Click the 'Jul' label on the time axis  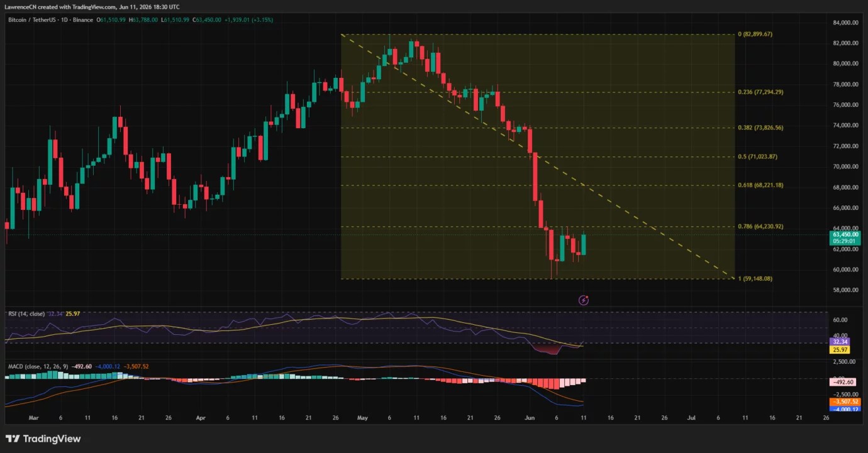691,417
